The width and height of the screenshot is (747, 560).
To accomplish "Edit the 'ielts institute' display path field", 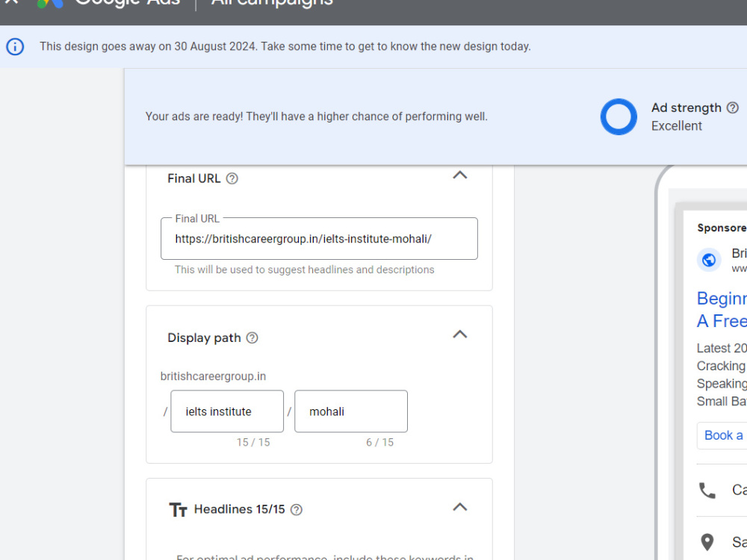I will (x=227, y=411).
